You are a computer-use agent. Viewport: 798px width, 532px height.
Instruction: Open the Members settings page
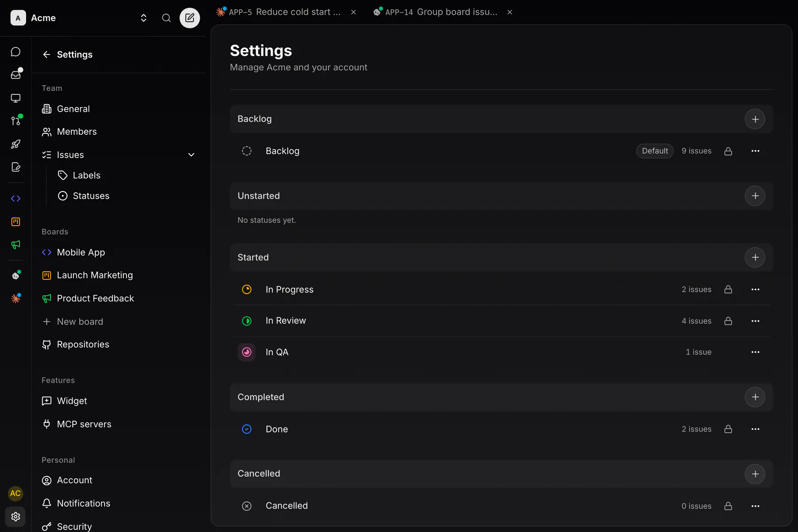tap(69, 132)
